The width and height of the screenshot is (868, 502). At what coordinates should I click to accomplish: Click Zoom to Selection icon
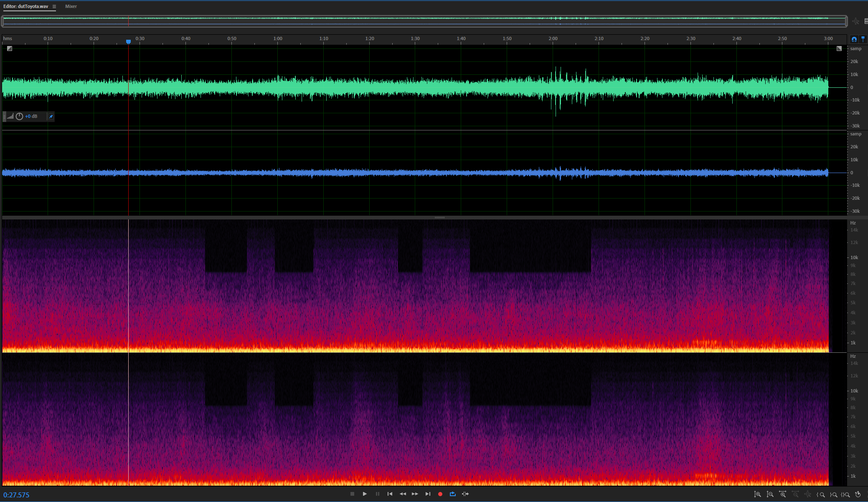(845, 494)
